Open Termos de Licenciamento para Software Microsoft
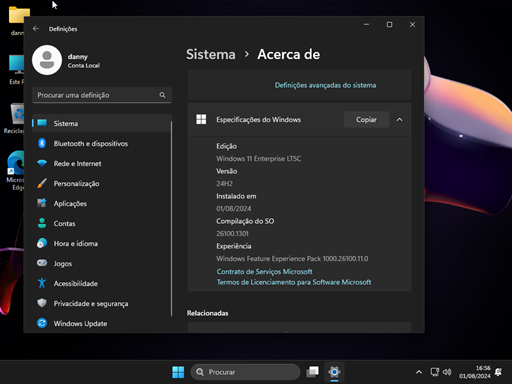This screenshot has height=384, width=512. point(294,282)
